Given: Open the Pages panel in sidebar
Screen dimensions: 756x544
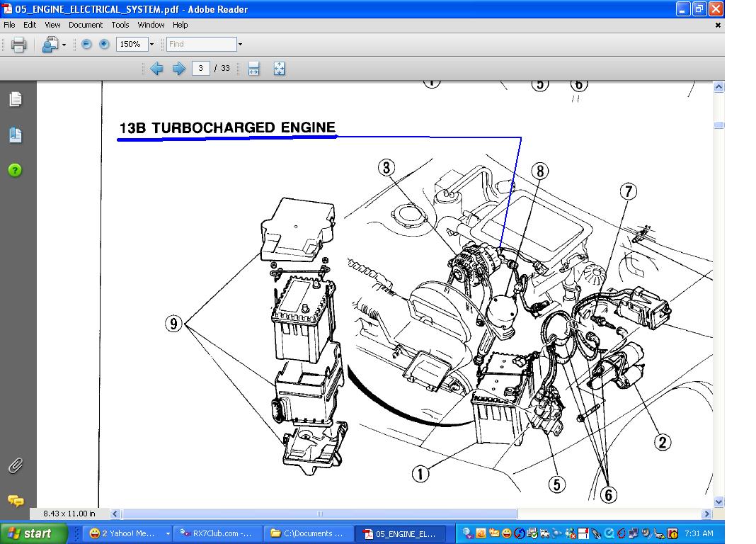Looking at the screenshot, I should tap(16, 100).
